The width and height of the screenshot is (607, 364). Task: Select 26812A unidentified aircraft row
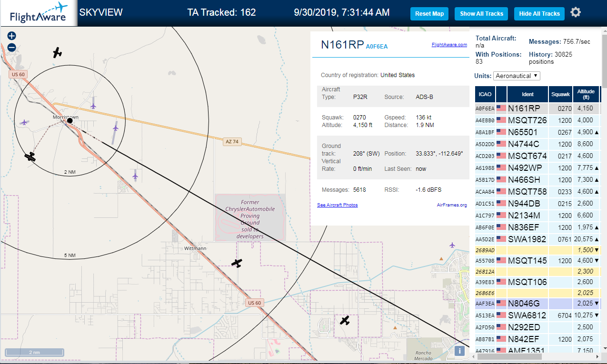[x=537, y=271]
